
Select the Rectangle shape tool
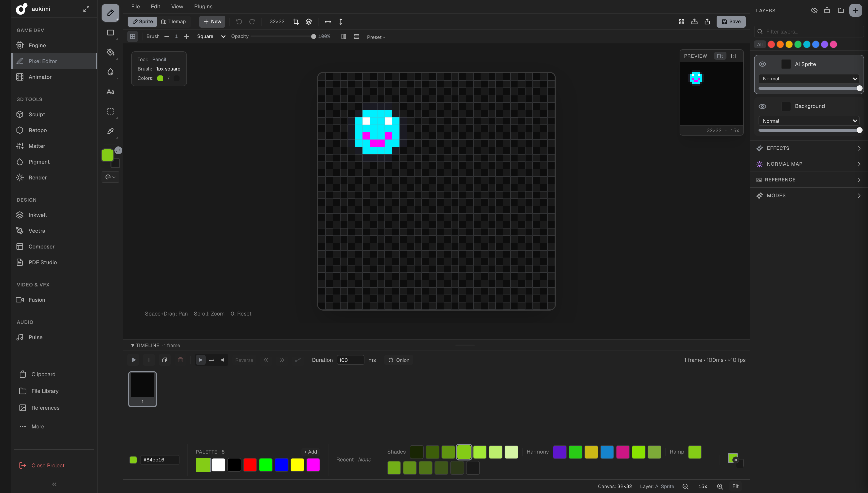[110, 33]
